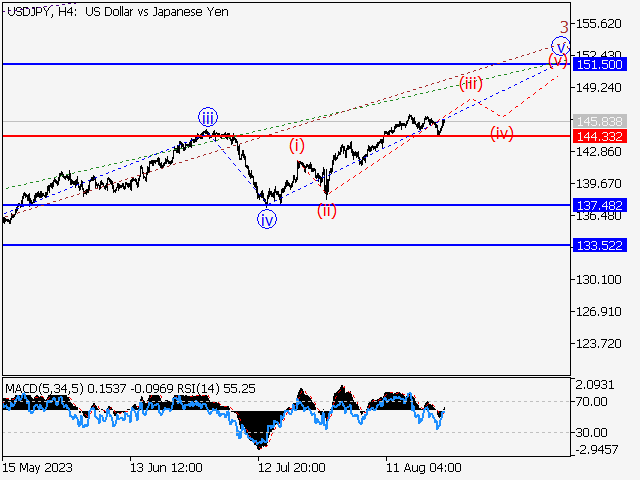
Task: Click the 2.0931 indicator scale value
Action: [x=595, y=384]
